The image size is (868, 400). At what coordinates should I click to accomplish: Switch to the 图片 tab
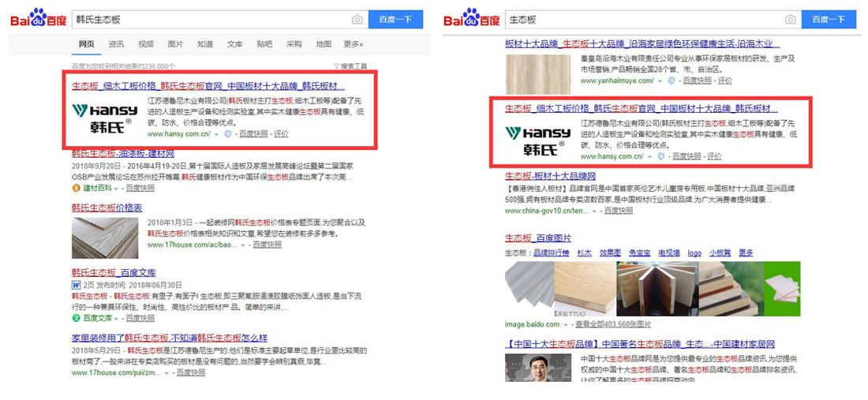(175, 44)
